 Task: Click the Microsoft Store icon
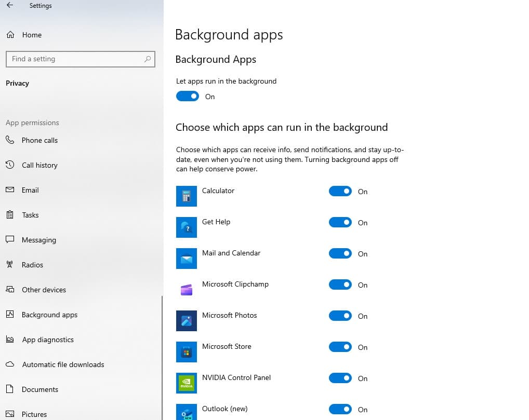click(186, 352)
